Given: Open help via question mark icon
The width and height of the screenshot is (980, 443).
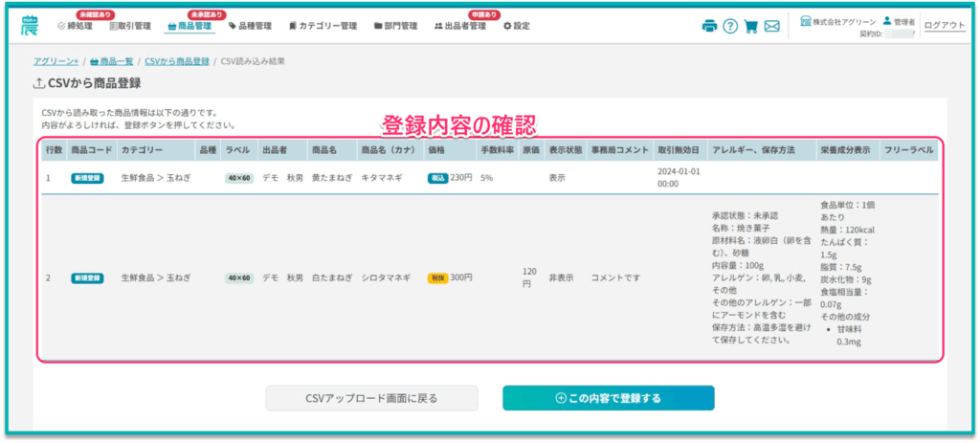Looking at the screenshot, I should tap(730, 26).
